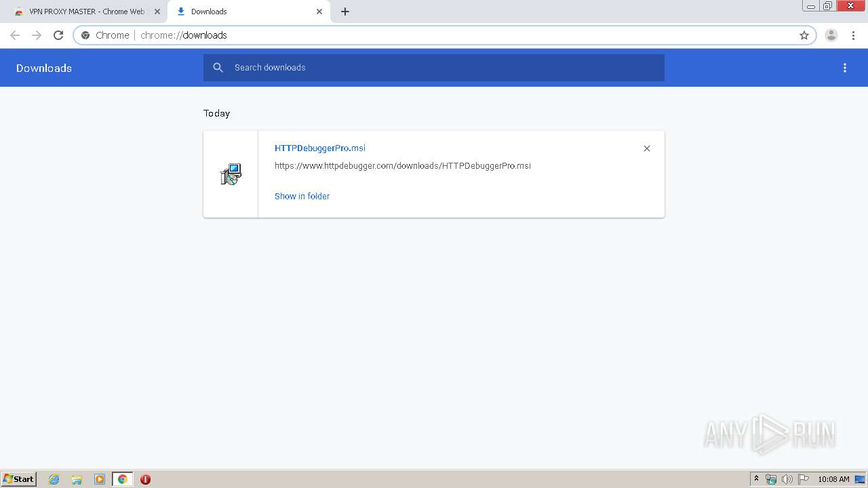Viewport: 868px width, 488px height.
Task: Restore down the Chrome window
Action: (828, 6)
